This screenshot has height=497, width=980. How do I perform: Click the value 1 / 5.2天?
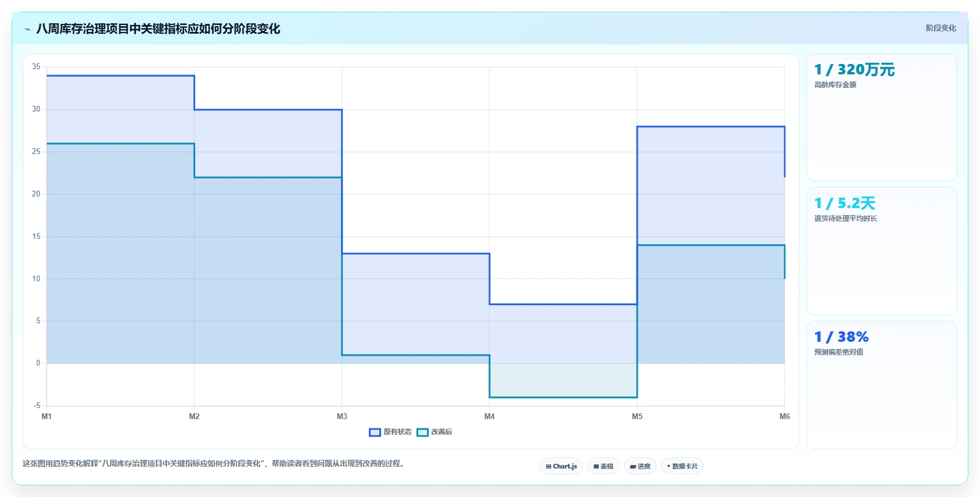[845, 203]
